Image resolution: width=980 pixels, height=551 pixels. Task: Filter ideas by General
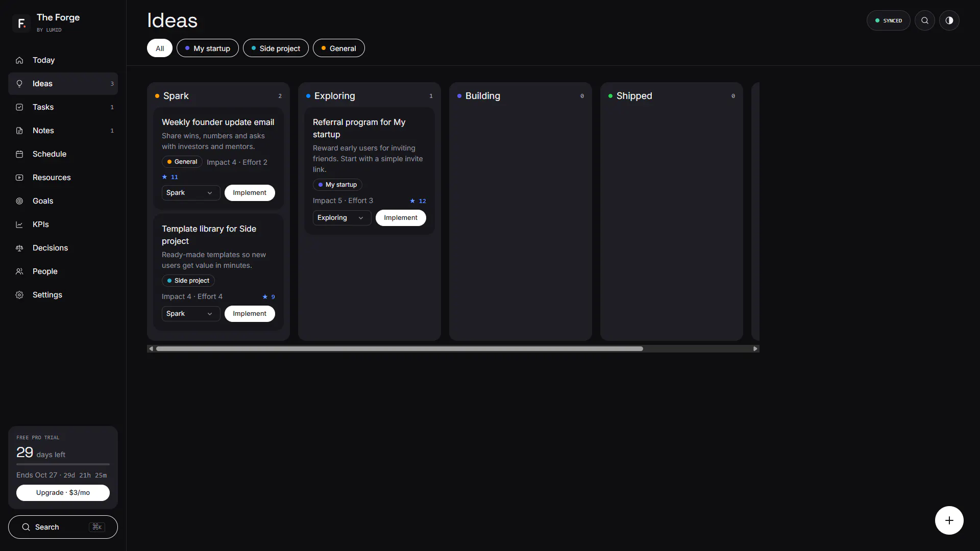339,48
